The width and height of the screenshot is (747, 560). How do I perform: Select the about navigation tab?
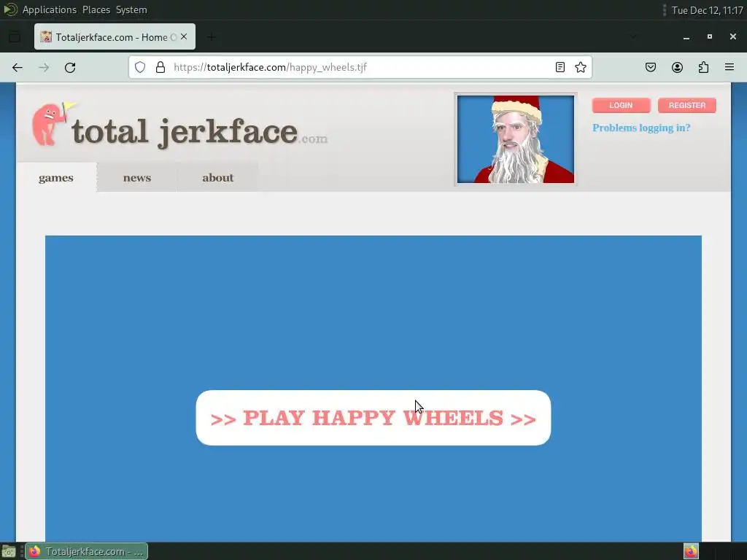(x=217, y=178)
